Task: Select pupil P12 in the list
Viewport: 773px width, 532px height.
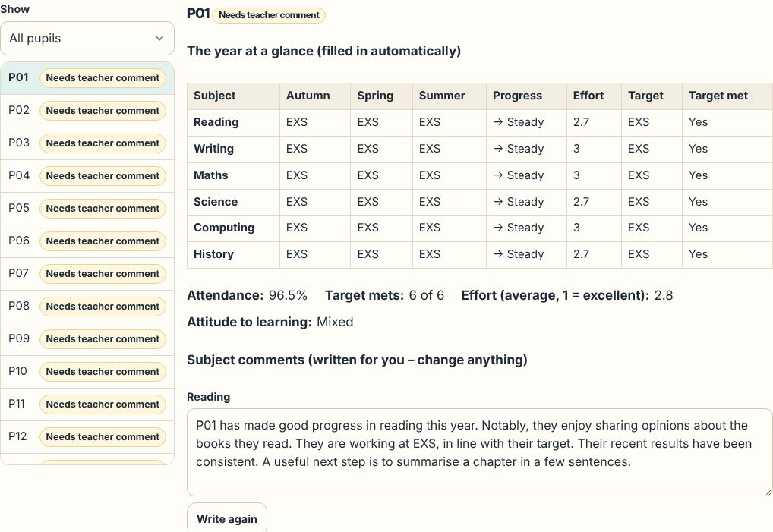Action: click(87, 436)
